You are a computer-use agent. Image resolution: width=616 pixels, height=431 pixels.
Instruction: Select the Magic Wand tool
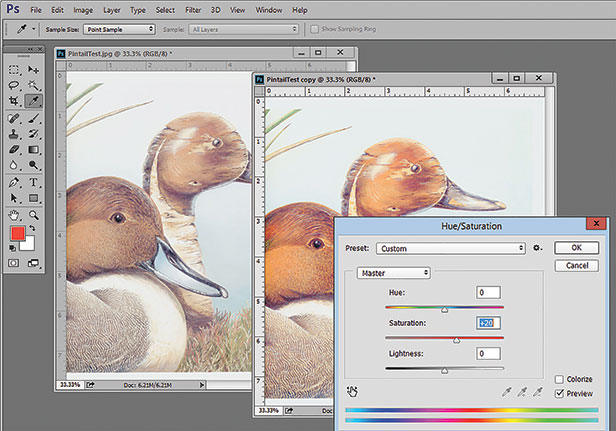click(33, 85)
